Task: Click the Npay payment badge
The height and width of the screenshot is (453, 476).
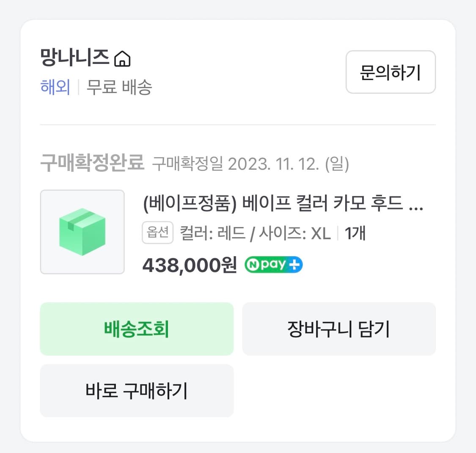Action: pos(273,264)
